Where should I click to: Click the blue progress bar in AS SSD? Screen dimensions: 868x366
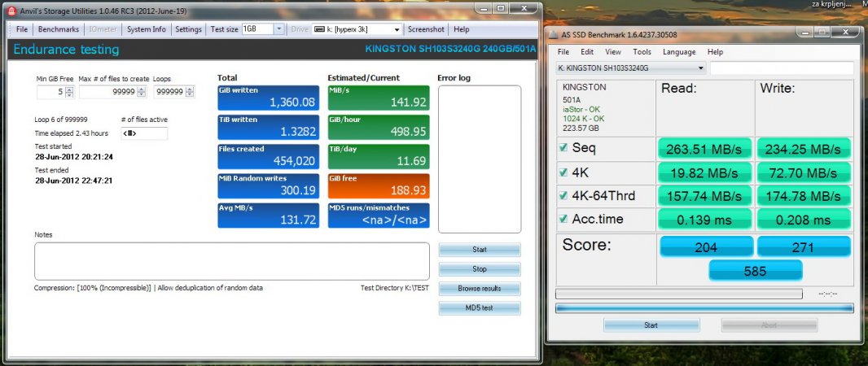click(704, 308)
